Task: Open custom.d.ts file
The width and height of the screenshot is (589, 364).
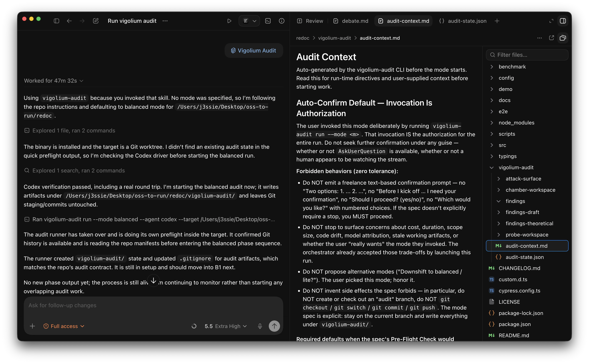Action: [x=527, y=280]
